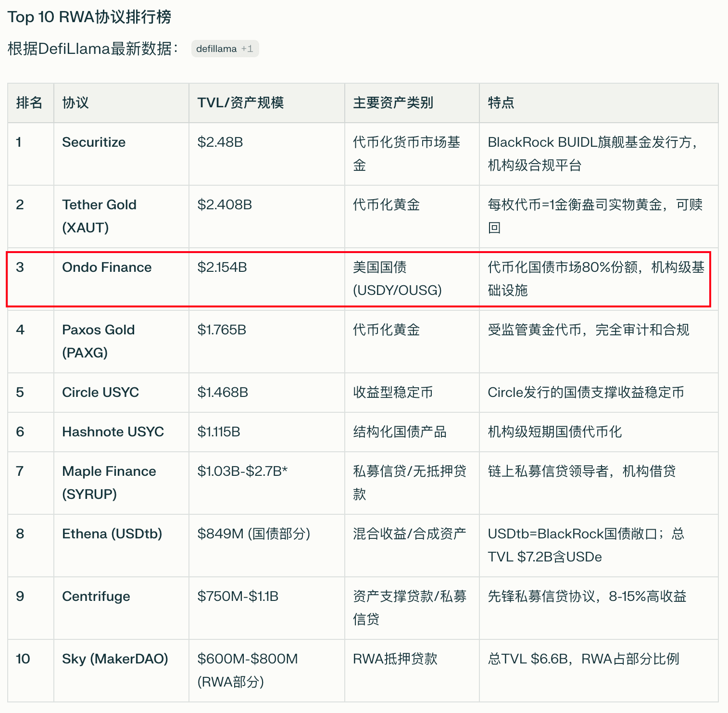This screenshot has width=728, height=713.
Task: Click the 私募信贷/无抵押贷款 asset category
Action: (410, 483)
